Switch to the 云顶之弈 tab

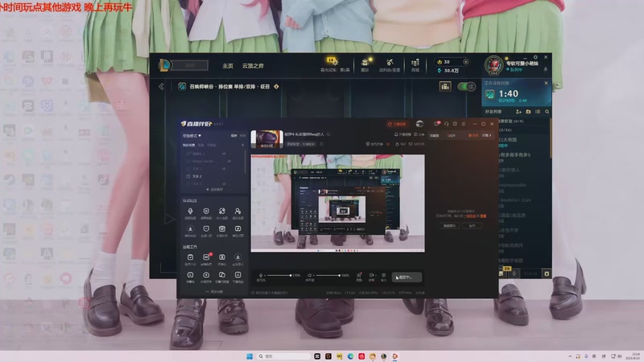pyautogui.click(x=253, y=66)
